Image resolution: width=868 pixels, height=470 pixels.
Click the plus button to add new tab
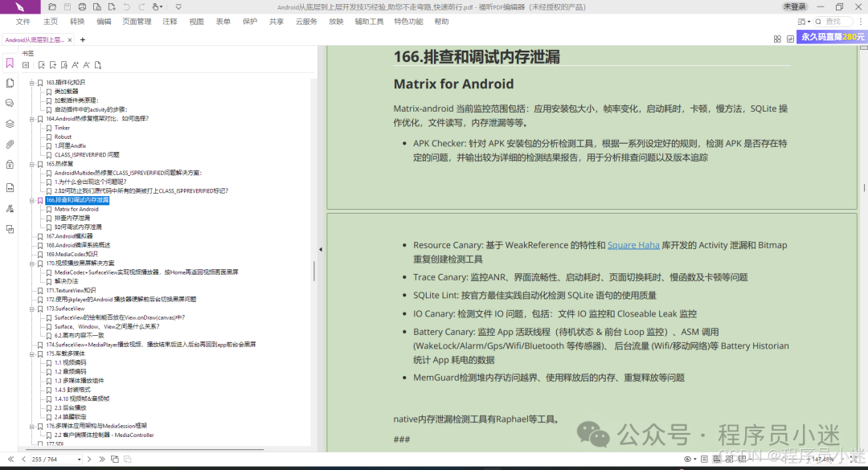click(83, 40)
